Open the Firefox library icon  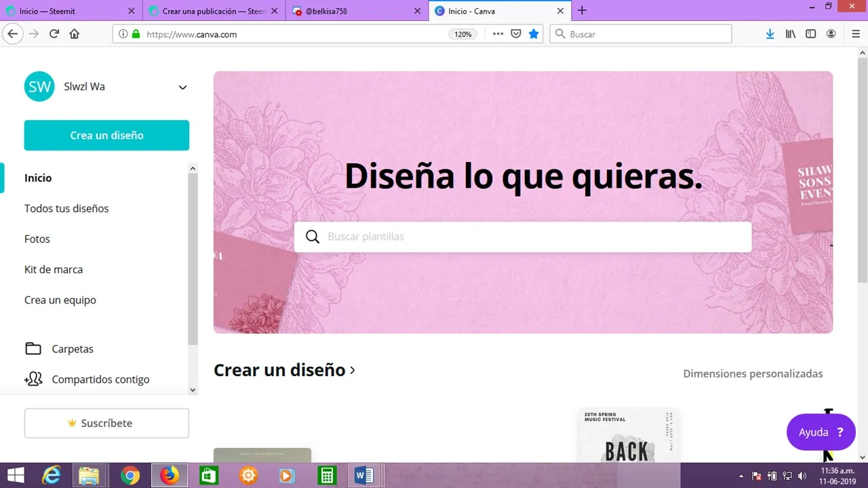790,34
